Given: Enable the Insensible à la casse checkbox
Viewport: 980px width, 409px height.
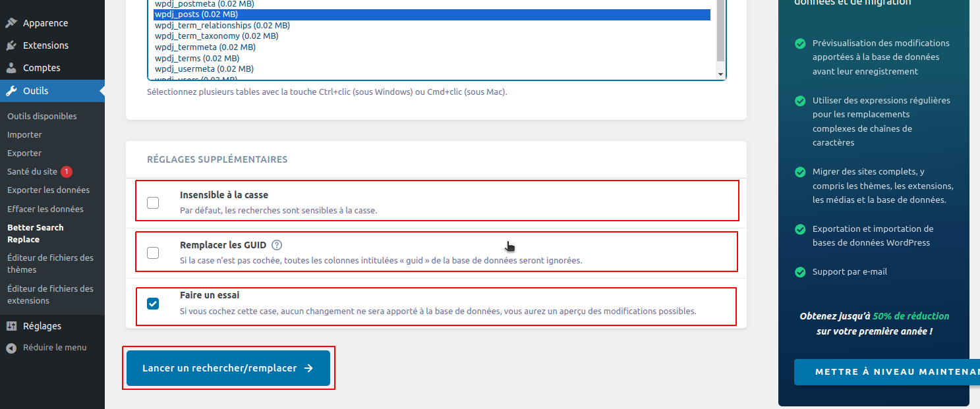Looking at the screenshot, I should 153,203.
